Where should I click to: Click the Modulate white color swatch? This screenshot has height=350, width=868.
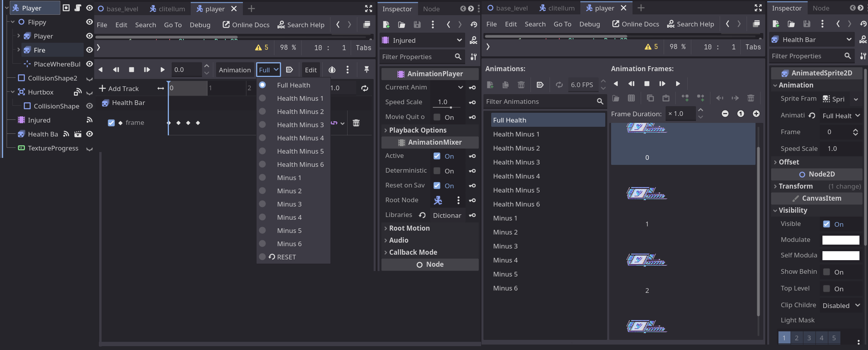click(840, 240)
